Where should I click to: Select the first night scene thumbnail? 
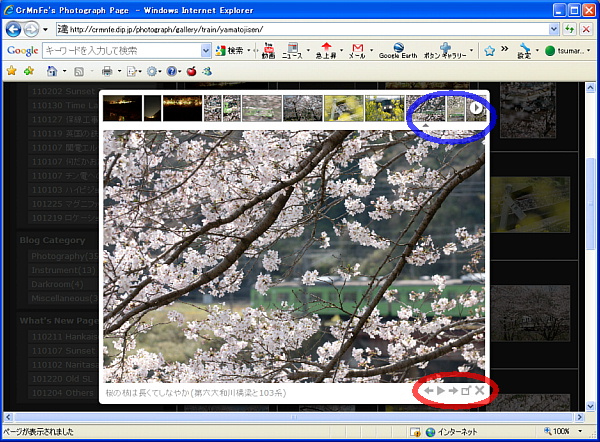point(122,107)
